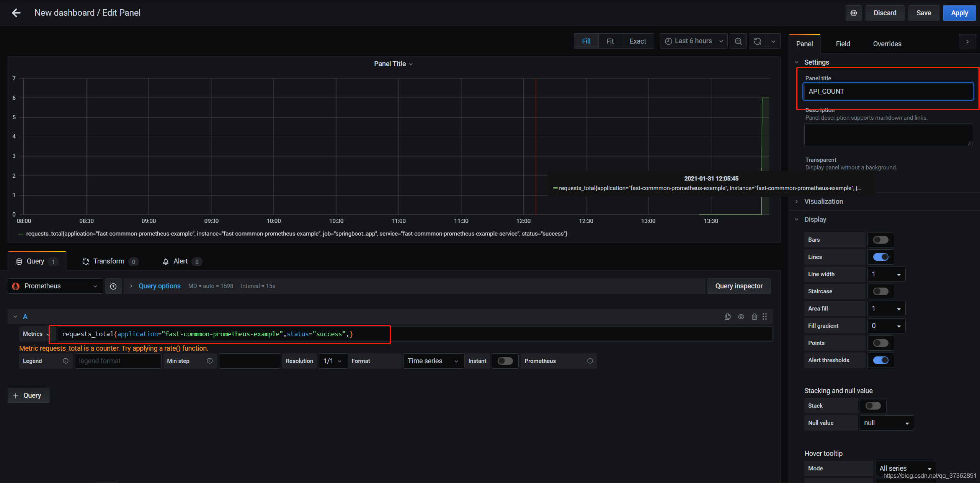Open the Resolution 1/1 dropdown

click(x=333, y=361)
